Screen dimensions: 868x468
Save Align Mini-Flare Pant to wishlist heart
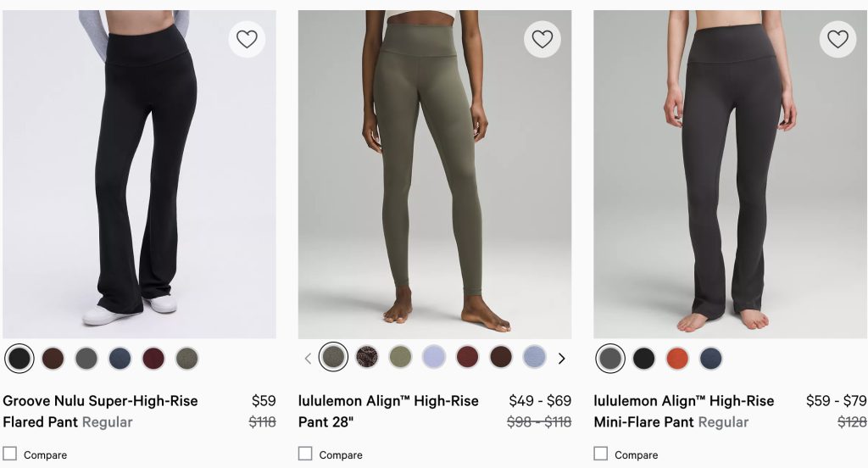(837, 39)
